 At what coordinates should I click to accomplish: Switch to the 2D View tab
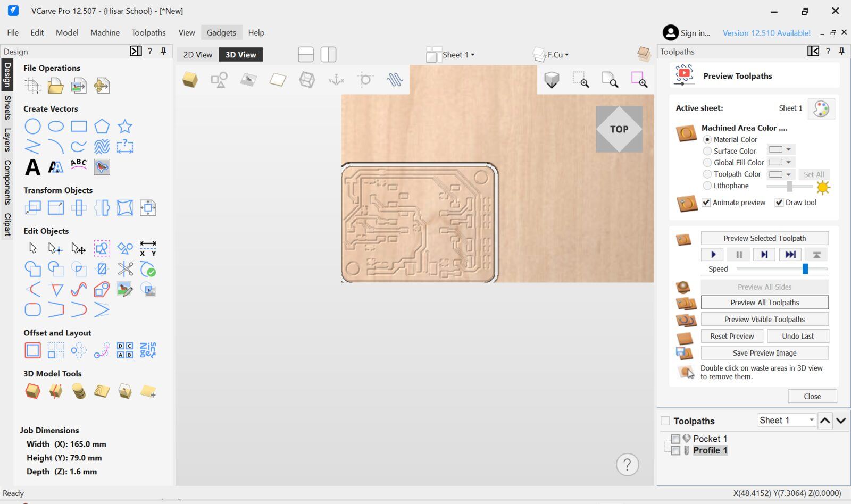pyautogui.click(x=198, y=55)
